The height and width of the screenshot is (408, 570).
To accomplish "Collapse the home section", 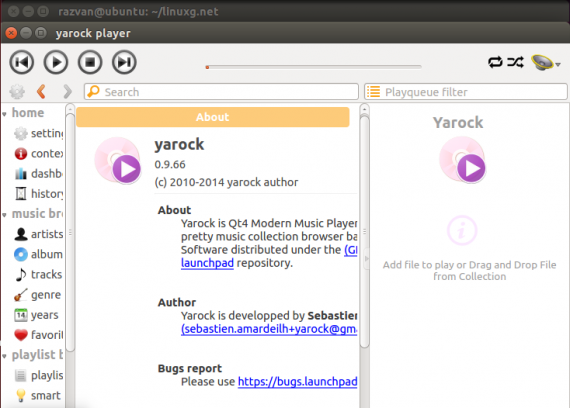I will [x=4, y=114].
